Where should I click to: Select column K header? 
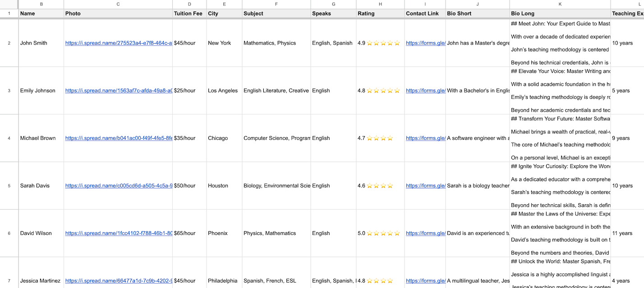560,4
